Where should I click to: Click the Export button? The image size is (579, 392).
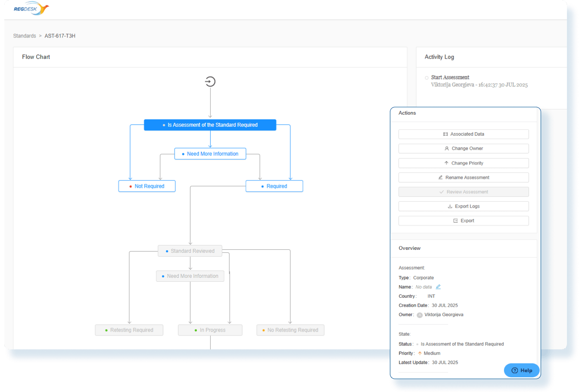[463, 221]
